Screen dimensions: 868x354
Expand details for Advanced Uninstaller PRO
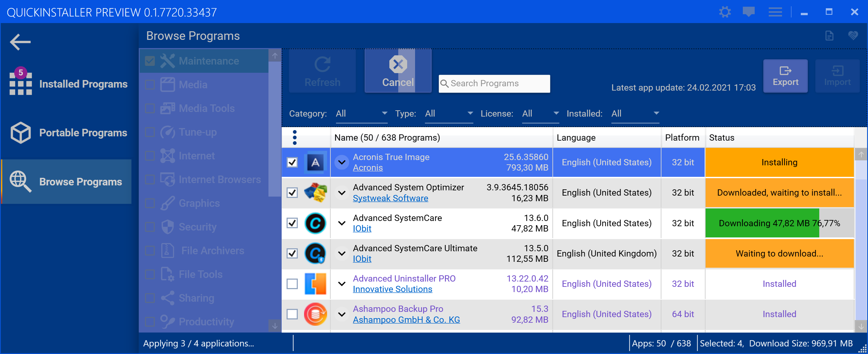coord(342,284)
